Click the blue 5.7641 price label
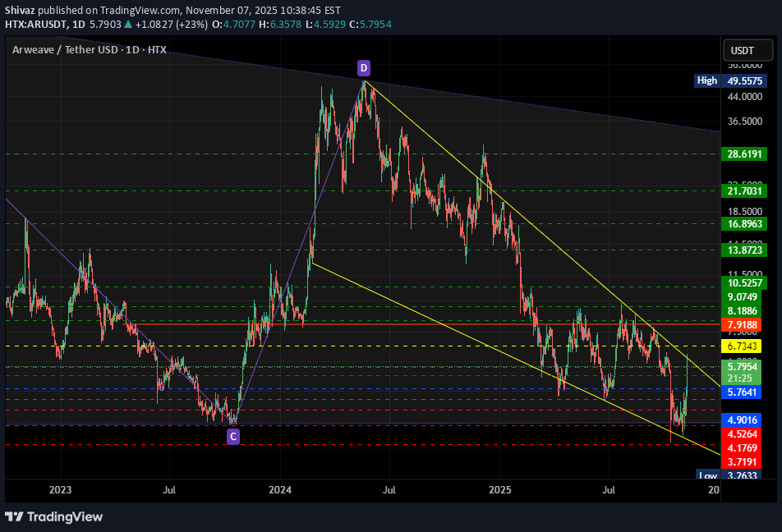The width and height of the screenshot is (782, 532). 743,393
